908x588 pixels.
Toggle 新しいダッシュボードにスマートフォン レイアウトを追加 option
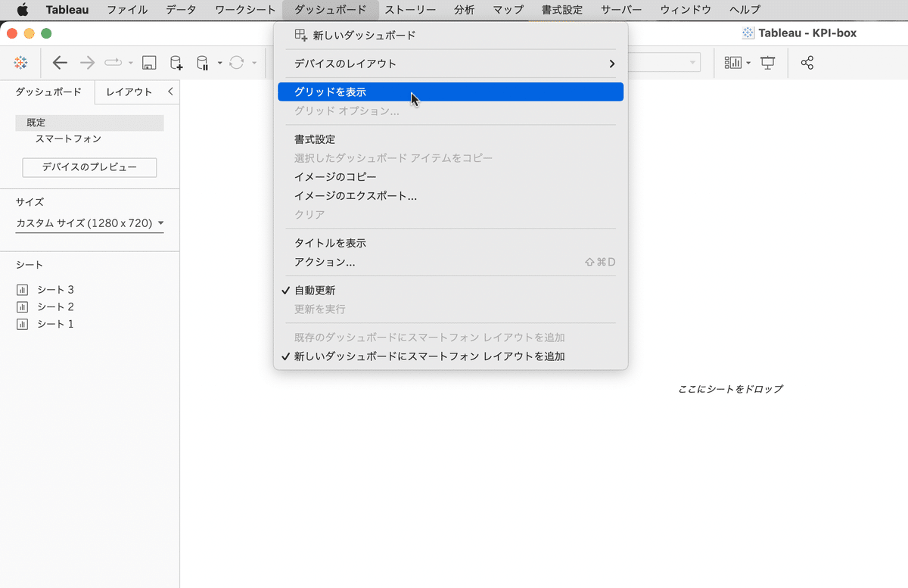(450, 356)
